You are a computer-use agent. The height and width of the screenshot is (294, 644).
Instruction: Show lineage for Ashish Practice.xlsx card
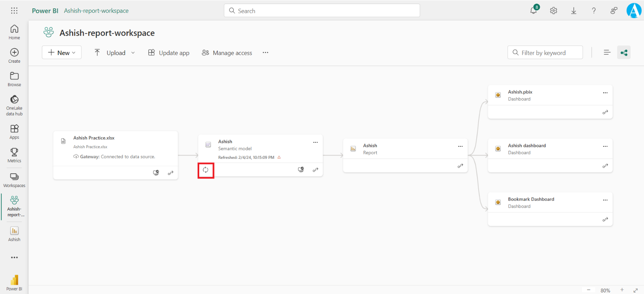click(171, 173)
